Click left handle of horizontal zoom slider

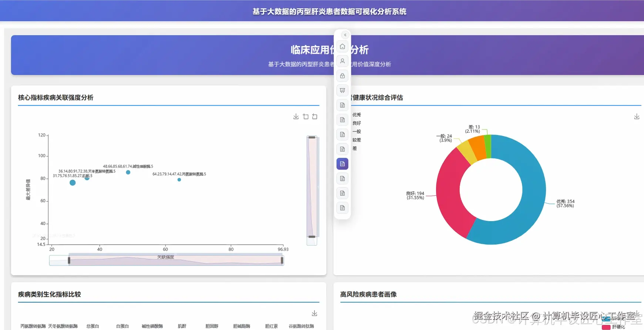tap(69, 260)
